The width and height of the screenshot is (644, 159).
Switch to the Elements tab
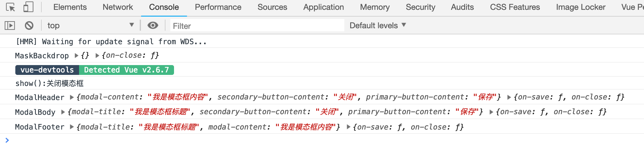coord(70,7)
